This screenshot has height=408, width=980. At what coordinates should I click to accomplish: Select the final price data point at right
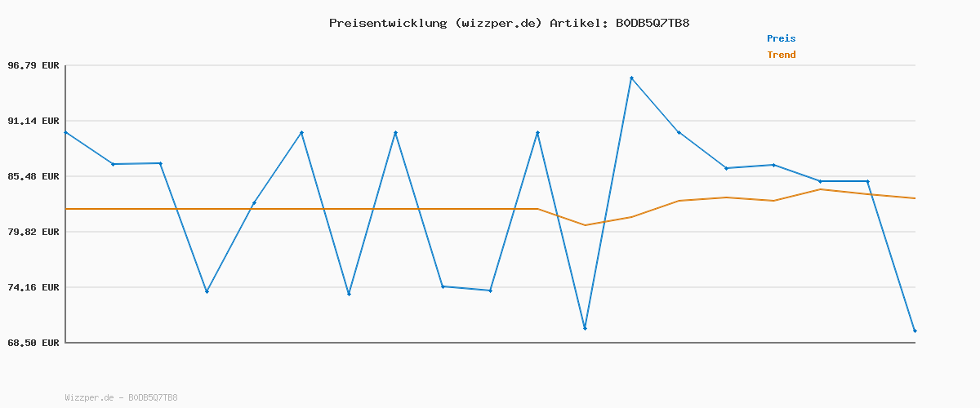coord(915,330)
